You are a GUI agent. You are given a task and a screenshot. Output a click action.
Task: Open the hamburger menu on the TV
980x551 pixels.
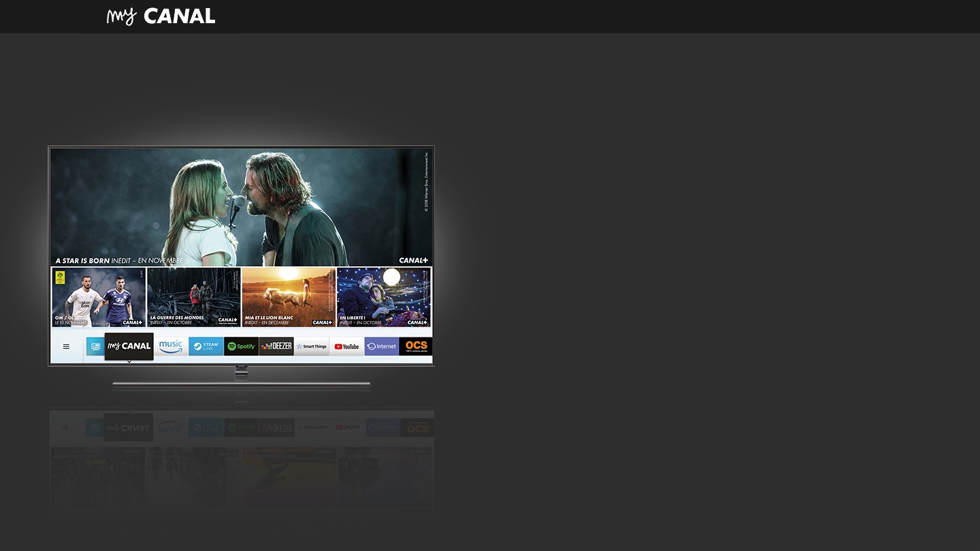pyautogui.click(x=66, y=346)
